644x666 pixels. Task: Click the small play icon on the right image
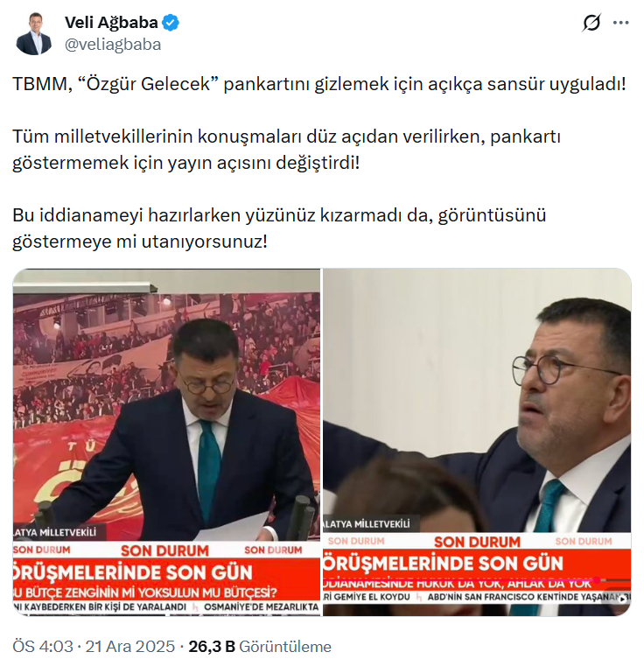click(623, 599)
